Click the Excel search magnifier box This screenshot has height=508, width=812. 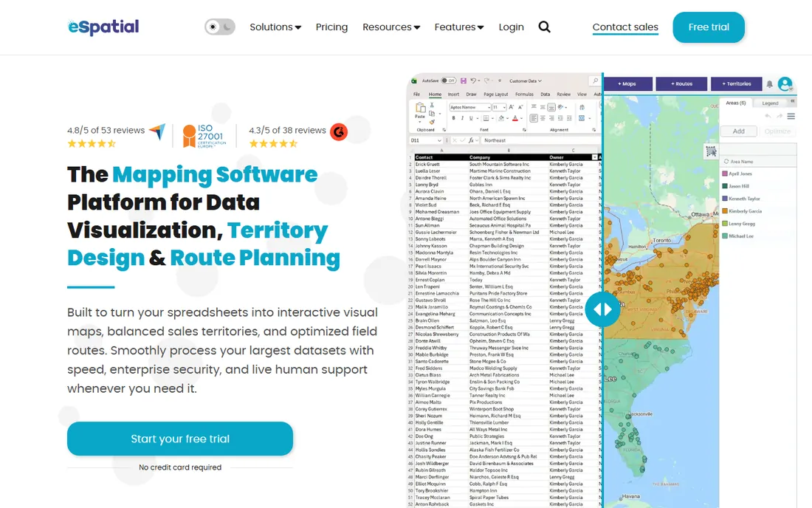tap(595, 80)
